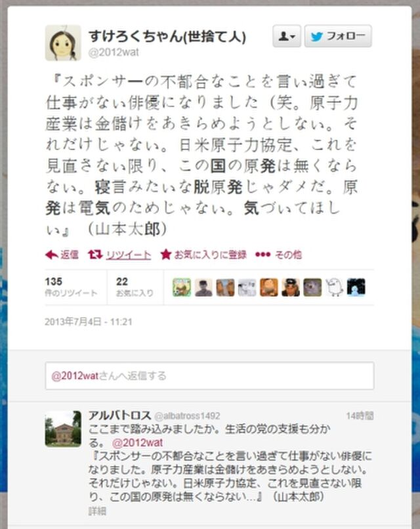Click the Twitter bird Follow button
This screenshot has width=420, height=529.
[338, 36]
